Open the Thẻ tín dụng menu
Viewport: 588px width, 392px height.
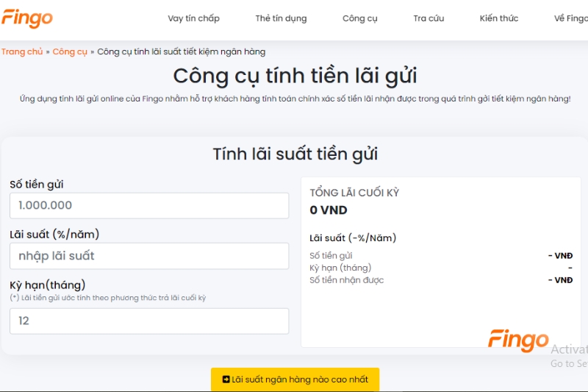coord(281,18)
